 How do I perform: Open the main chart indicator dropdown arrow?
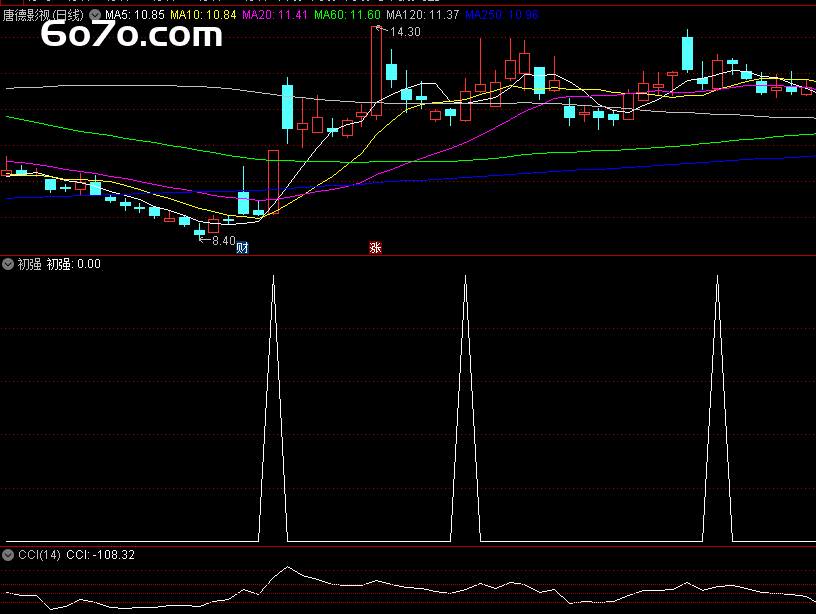pyautogui.click(x=95, y=15)
